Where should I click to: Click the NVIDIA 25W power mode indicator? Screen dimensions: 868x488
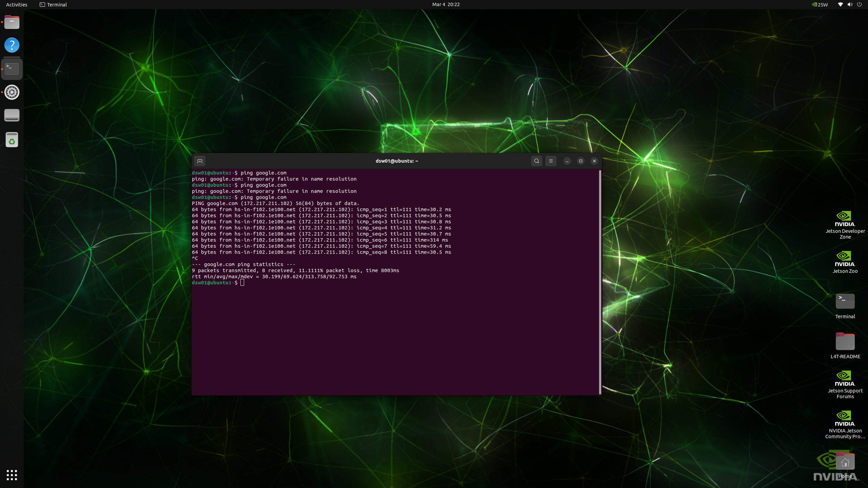pos(820,4)
